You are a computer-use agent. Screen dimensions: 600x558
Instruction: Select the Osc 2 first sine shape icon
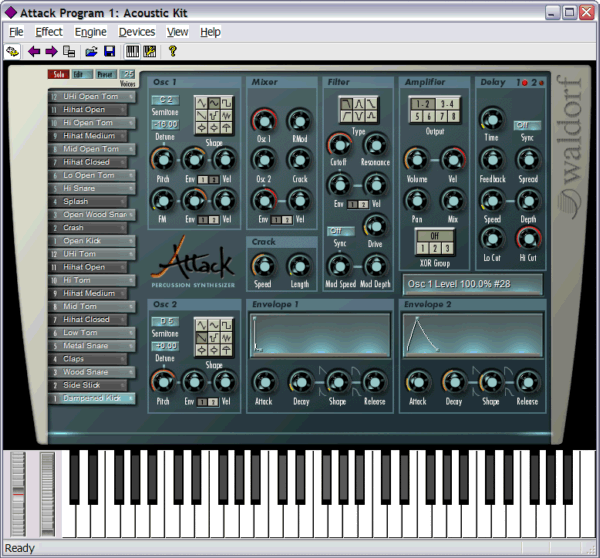coord(201,325)
